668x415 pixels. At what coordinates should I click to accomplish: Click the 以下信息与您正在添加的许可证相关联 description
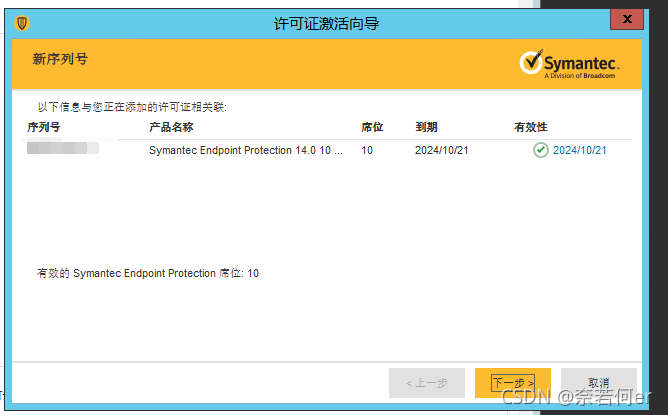[x=132, y=107]
